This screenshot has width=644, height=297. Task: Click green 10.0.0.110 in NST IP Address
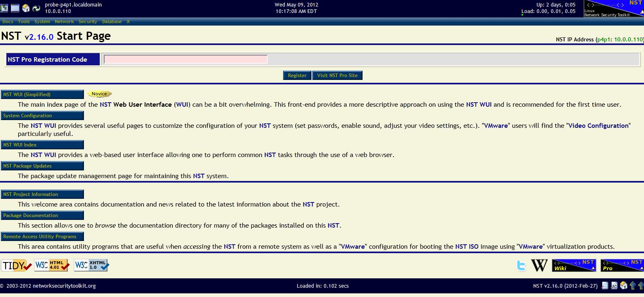pos(628,39)
